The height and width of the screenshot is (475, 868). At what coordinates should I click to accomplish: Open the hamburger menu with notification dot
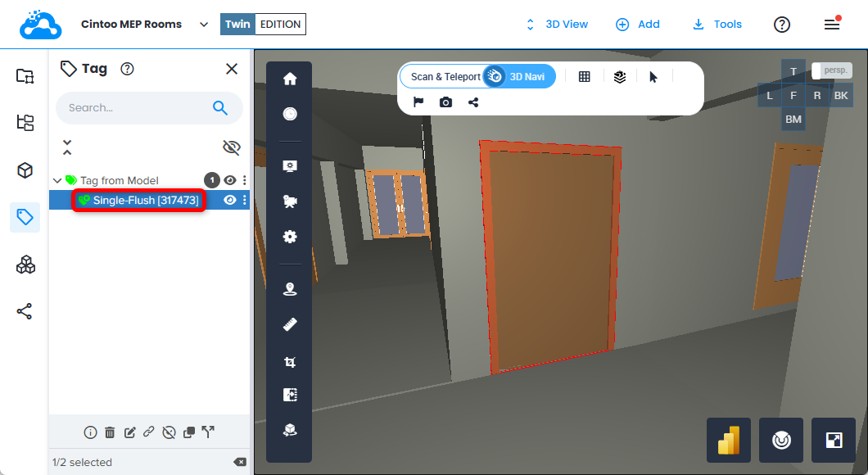[x=832, y=24]
